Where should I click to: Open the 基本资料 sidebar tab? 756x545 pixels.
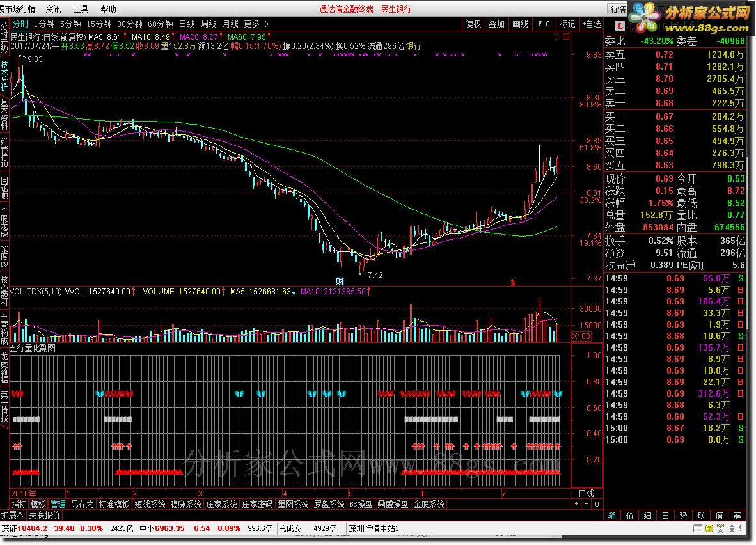click(4, 114)
